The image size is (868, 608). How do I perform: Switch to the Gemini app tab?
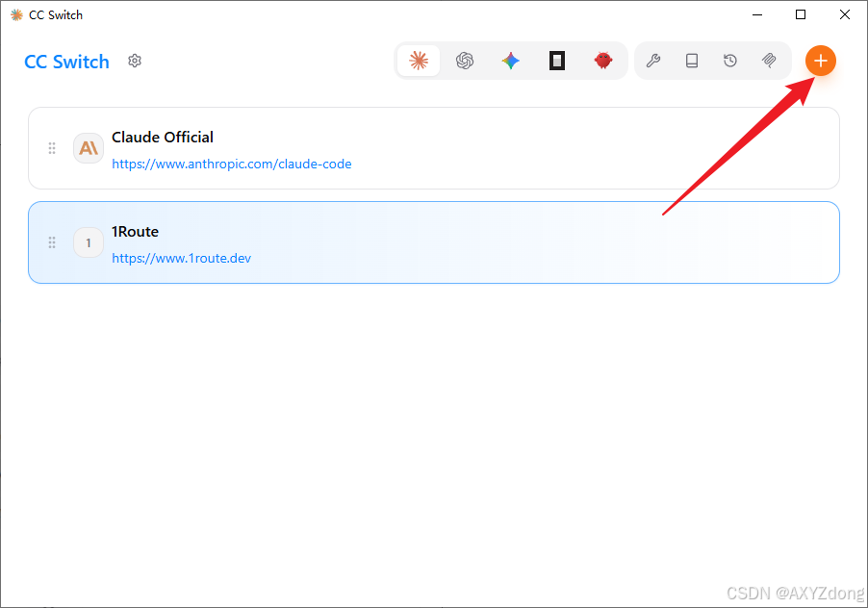[x=510, y=61]
